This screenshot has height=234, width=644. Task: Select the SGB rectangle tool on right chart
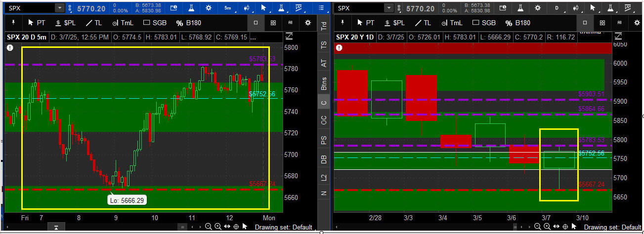coord(484,23)
